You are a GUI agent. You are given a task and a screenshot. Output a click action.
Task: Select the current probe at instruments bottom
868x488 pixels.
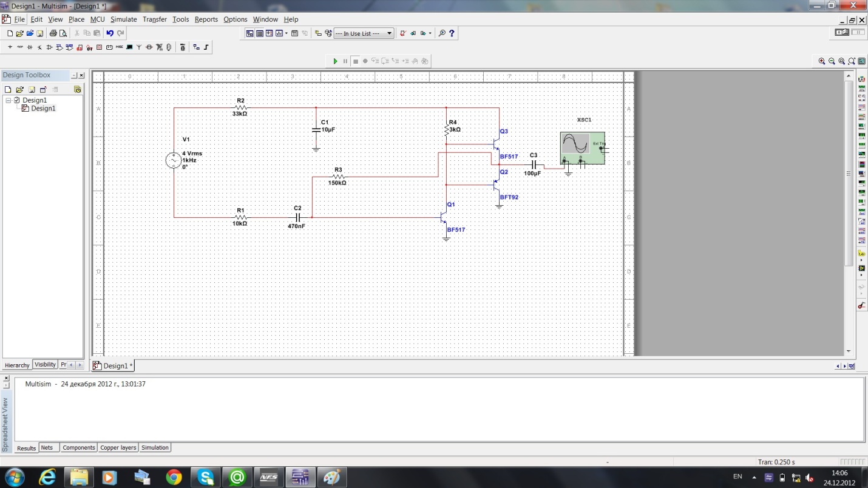pyautogui.click(x=862, y=305)
